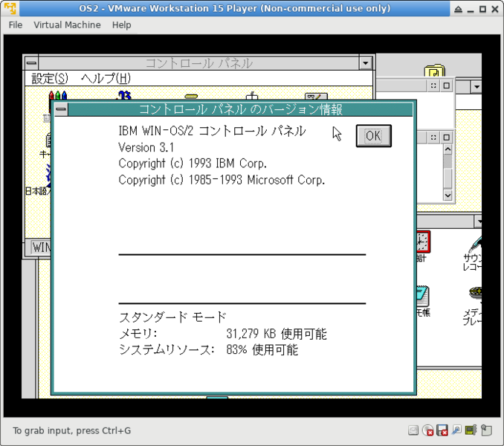
Task: Click tile icon in upper background child window
Action: click(433, 85)
